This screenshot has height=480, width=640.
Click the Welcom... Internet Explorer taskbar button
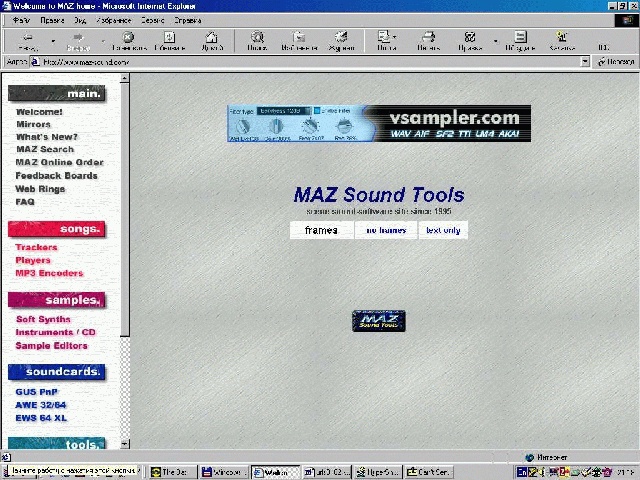point(275,472)
